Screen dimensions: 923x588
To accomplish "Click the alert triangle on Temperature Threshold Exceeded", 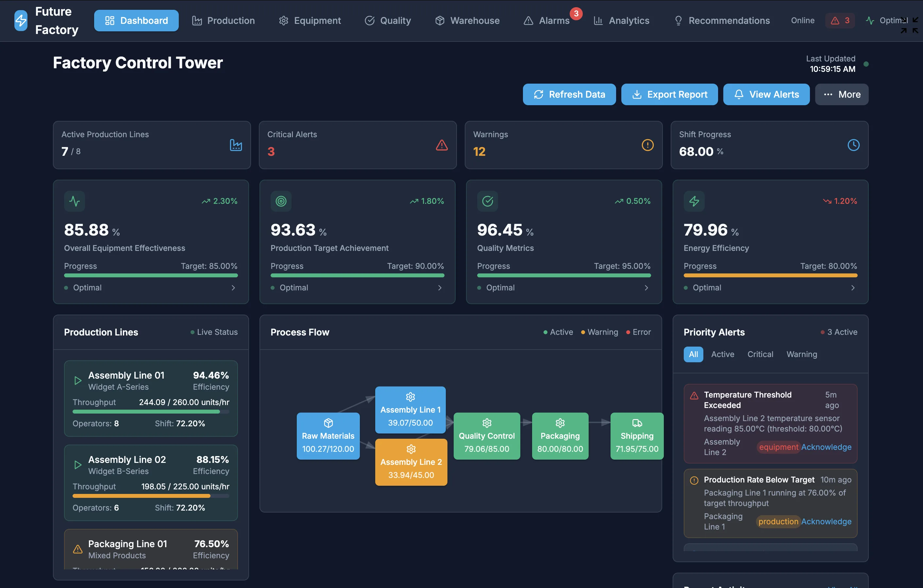I will coord(694,395).
